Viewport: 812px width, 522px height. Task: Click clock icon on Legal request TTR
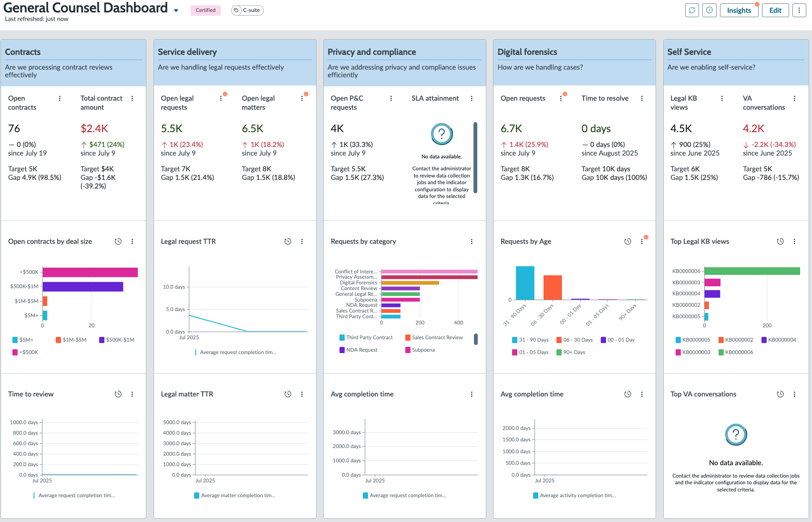(288, 241)
